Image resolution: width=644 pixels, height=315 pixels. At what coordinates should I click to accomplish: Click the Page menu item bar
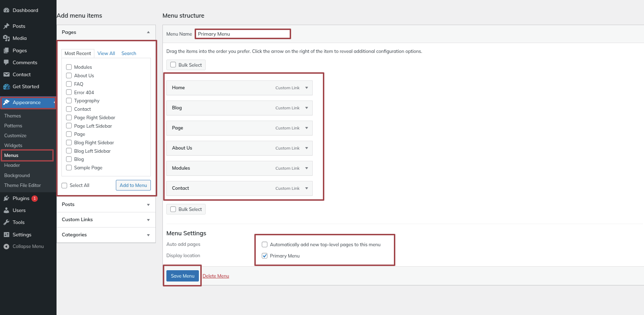(240, 128)
